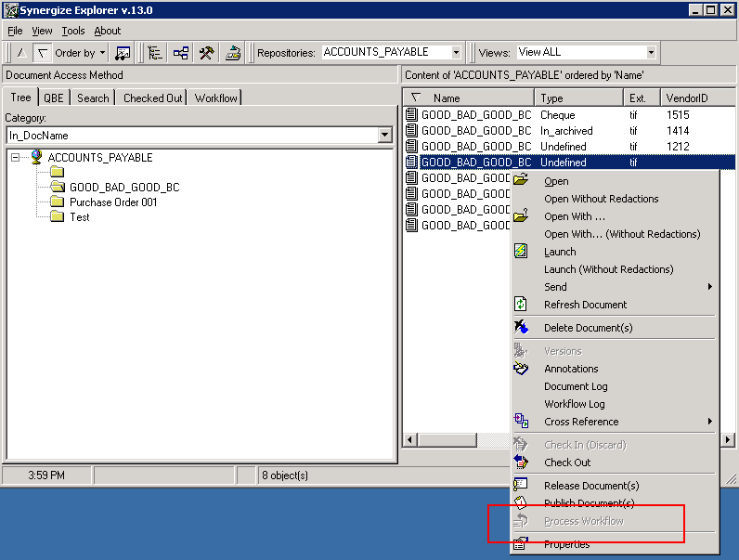Viewport: 739px width, 560px height.
Task: Choose Open With… (Without Redactions)
Action: [622, 234]
